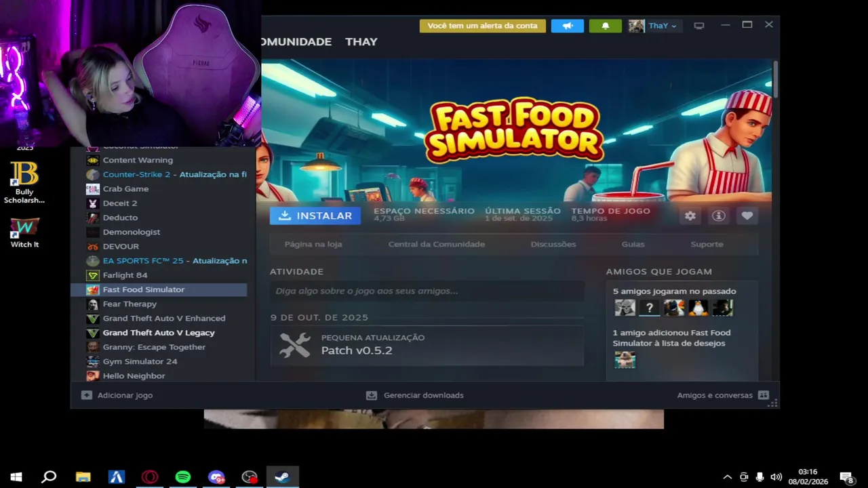Open the Steam notifications bell

[x=606, y=26]
